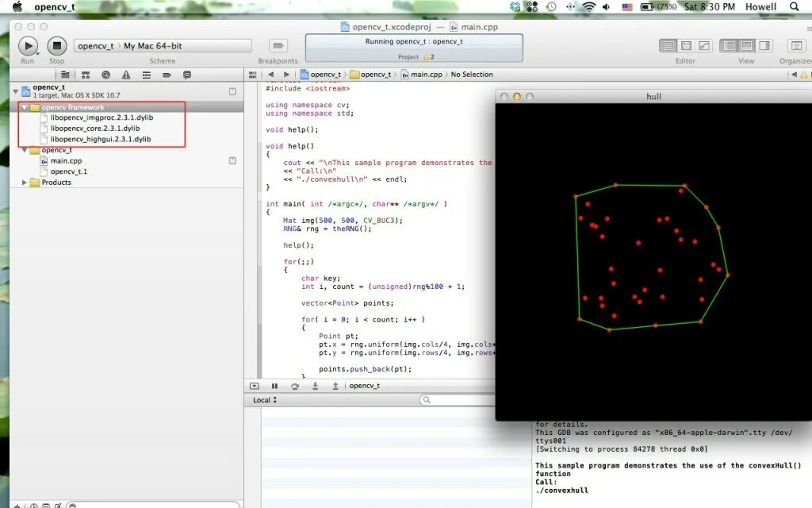This screenshot has height=508, width=812.
Task: Select the Assistant editor button
Action: (686, 45)
